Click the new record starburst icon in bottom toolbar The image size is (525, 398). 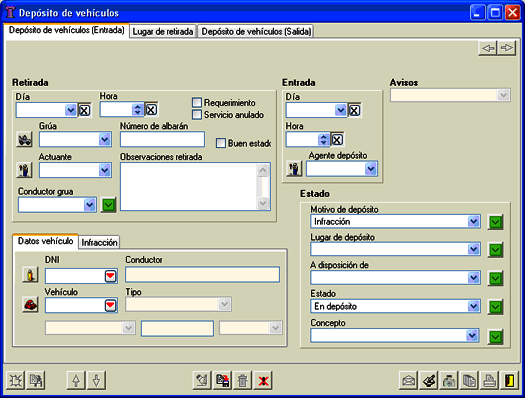click(x=15, y=380)
